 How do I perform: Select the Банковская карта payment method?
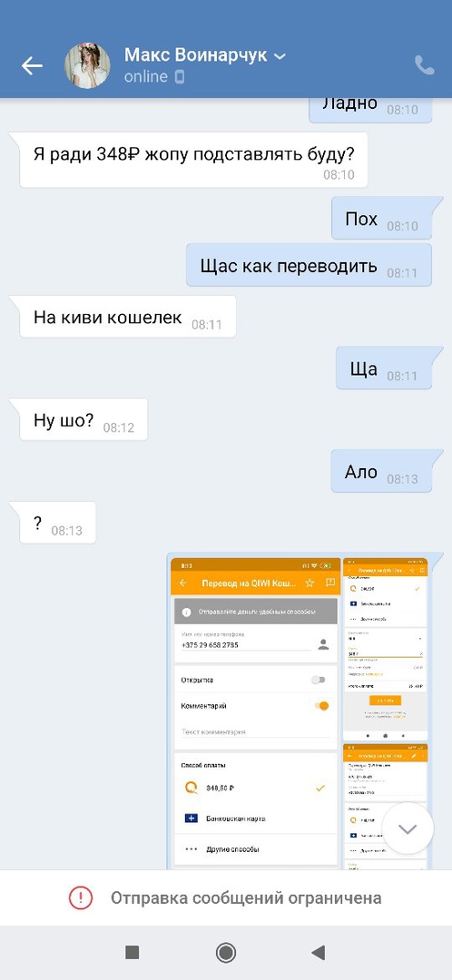tap(256, 818)
